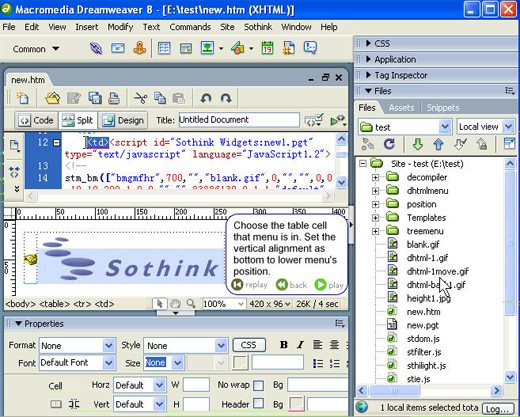The width and height of the screenshot is (520, 417).
Task: Select the Zoom magnifier tool
Action: click(191, 304)
